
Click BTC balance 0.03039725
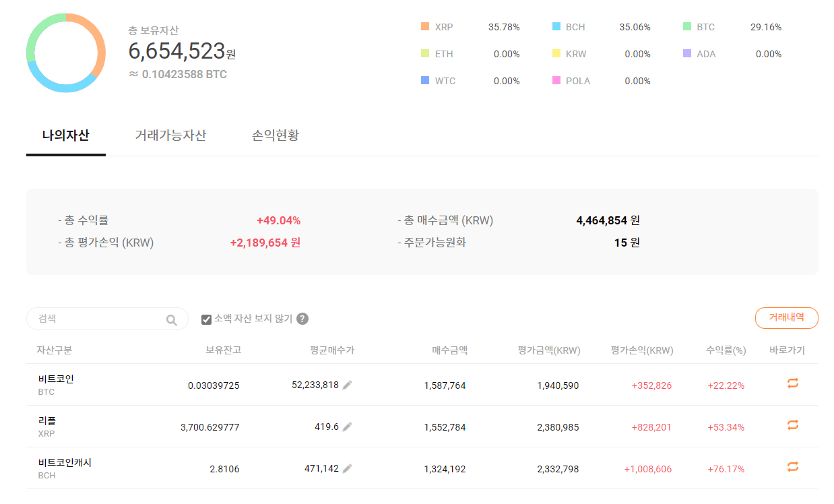coord(214,385)
